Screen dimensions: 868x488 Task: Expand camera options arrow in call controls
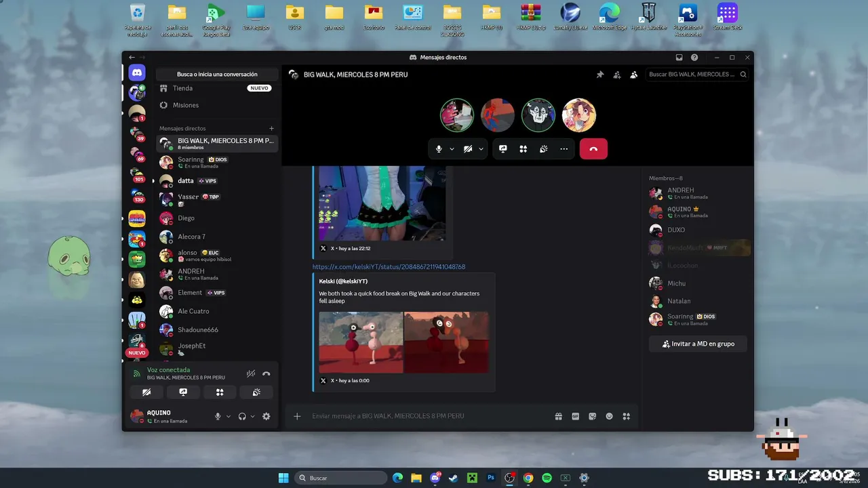(x=481, y=149)
